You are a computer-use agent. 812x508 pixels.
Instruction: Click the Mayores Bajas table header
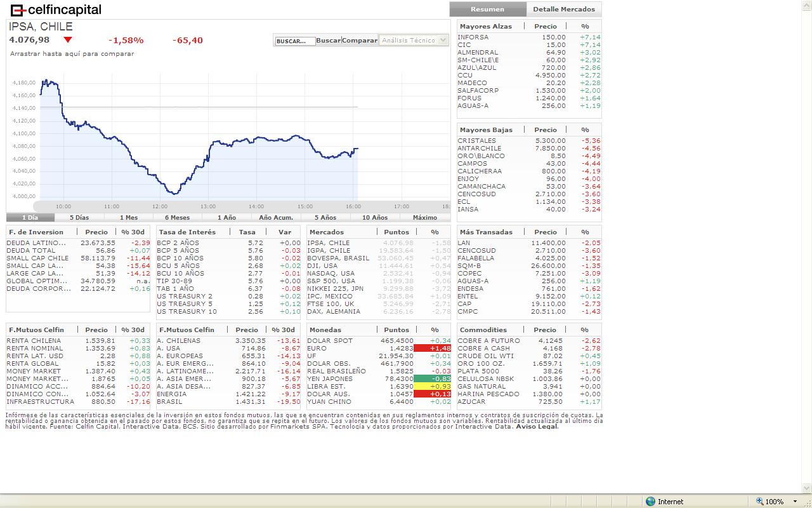(x=529, y=130)
